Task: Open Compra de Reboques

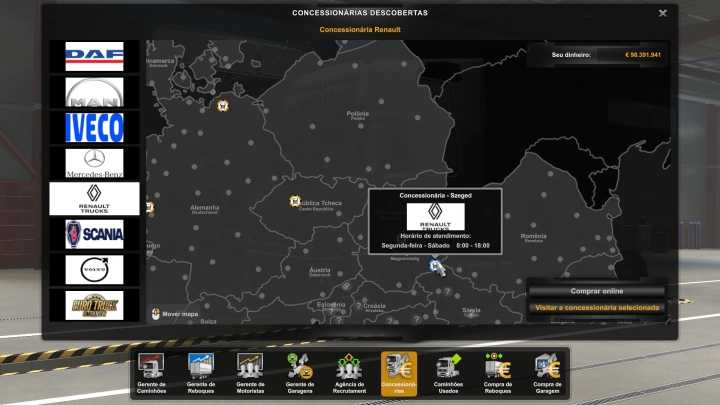Action: [498, 373]
